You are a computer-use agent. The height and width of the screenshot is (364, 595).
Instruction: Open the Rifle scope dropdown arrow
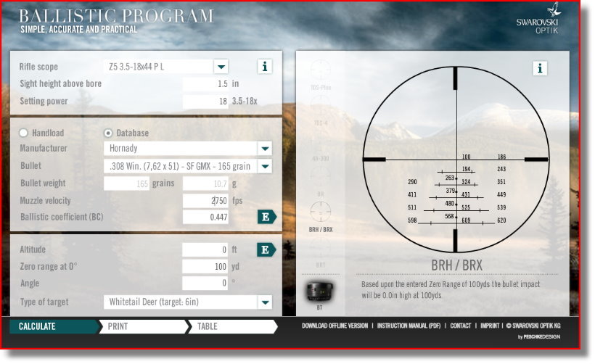[221, 67]
